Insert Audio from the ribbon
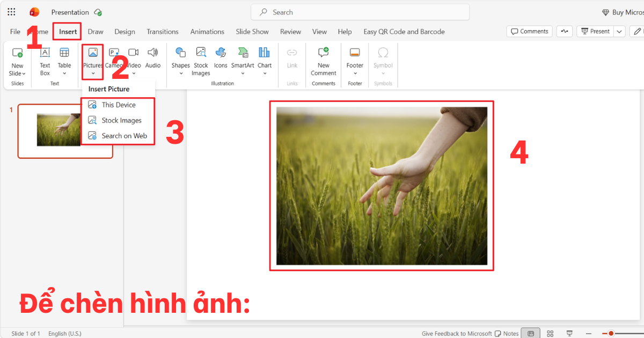Viewport: 644px width, 338px height. (153, 58)
